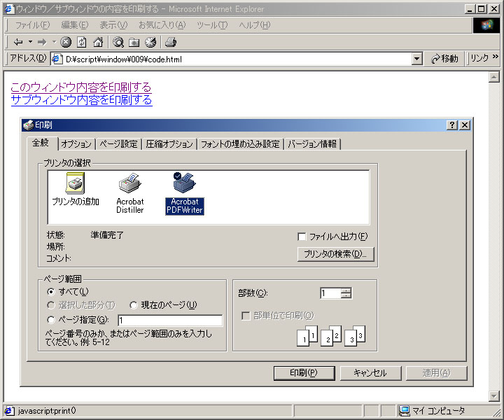The height and width of the screenshot is (420, 504).
Task: Open the 編集(E) menu
Action: click(x=75, y=25)
